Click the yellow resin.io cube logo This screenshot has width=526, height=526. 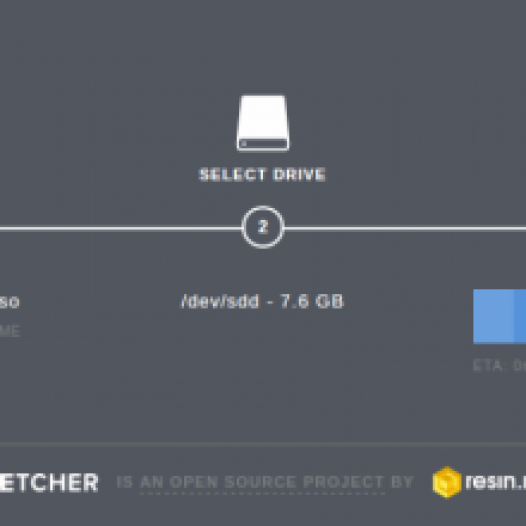point(446,482)
